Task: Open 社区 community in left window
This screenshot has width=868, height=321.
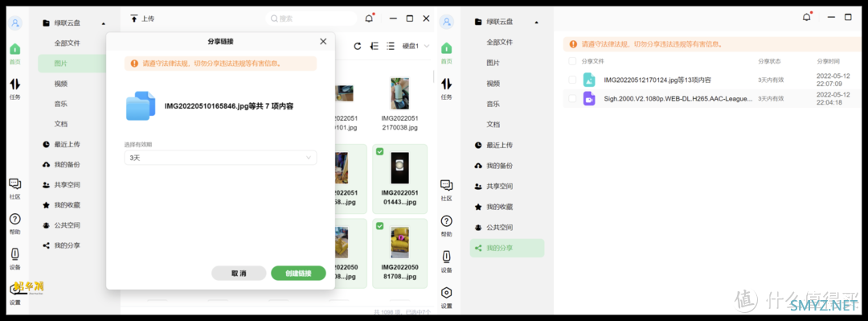Action: 15,188
